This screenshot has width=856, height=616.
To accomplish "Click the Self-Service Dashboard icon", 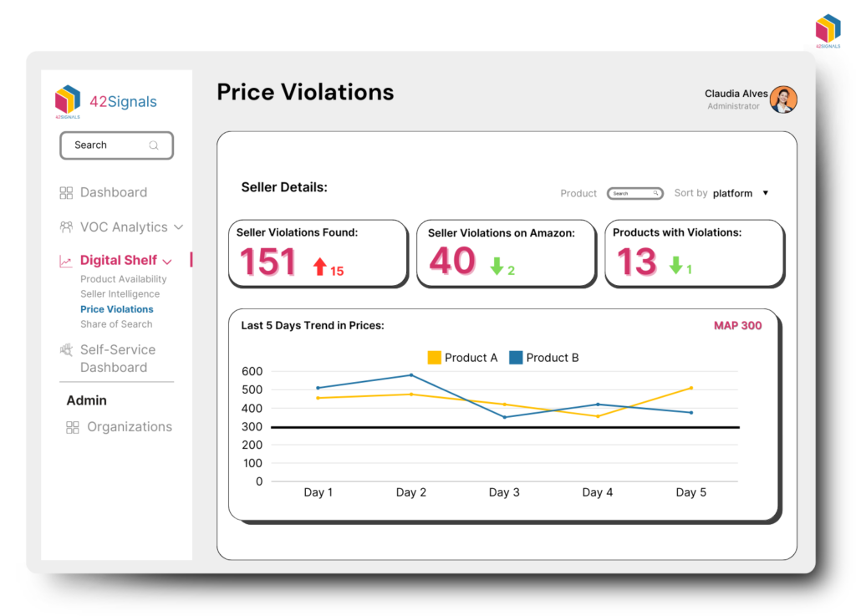I will (x=66, y=349).
